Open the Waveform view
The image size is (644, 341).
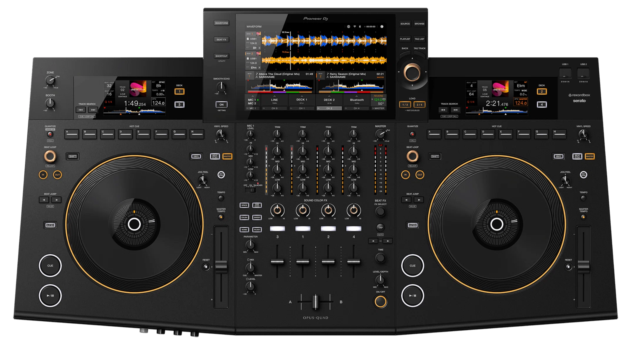[x=222, y=23]
